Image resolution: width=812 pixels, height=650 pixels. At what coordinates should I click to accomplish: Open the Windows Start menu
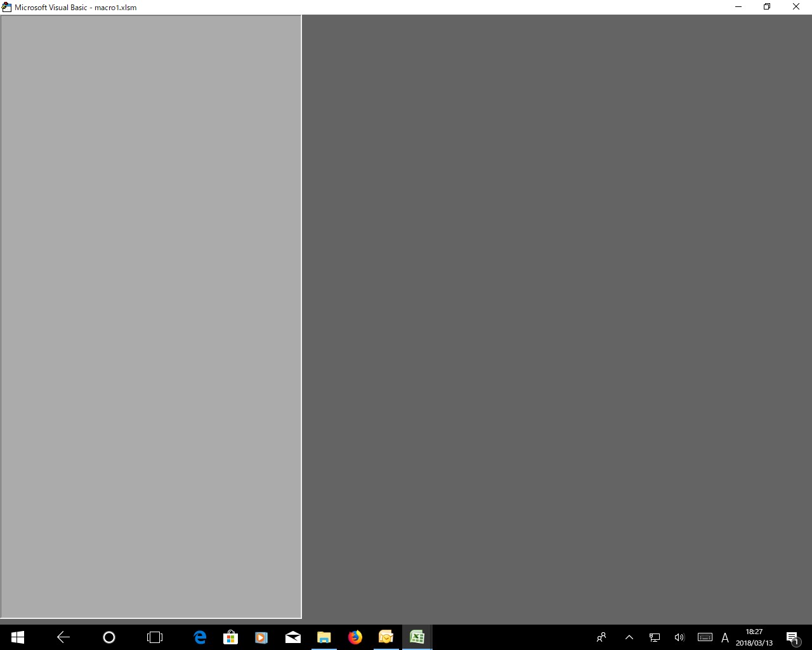pos(18,637)
